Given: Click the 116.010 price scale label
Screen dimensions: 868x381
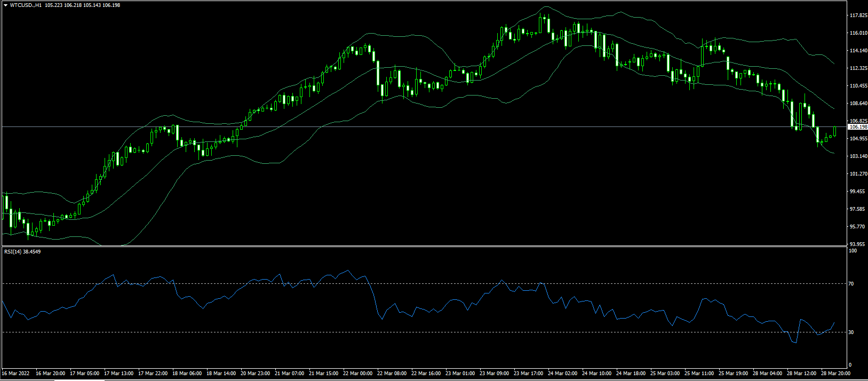Looking at the screenshot, I should point(858,33).
